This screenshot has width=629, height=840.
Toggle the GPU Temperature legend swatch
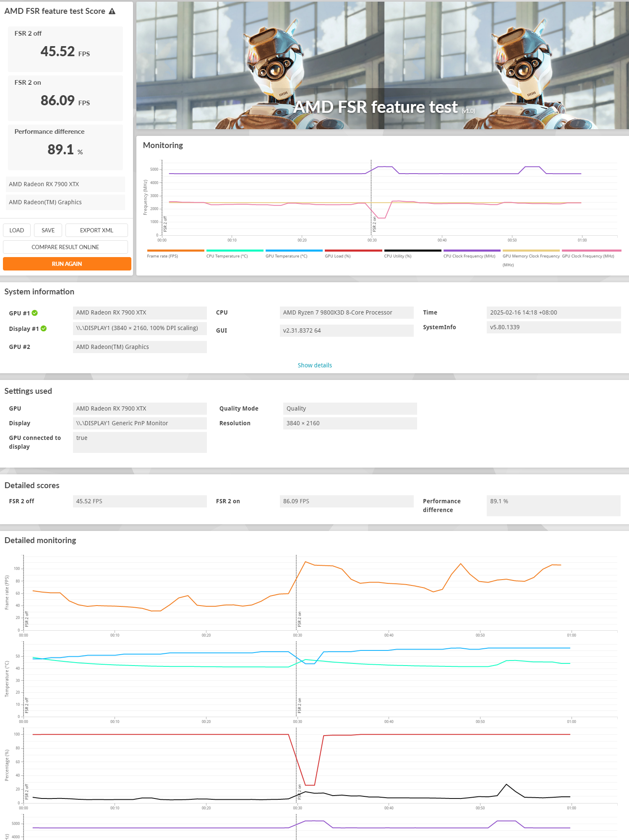pos(294,250)
